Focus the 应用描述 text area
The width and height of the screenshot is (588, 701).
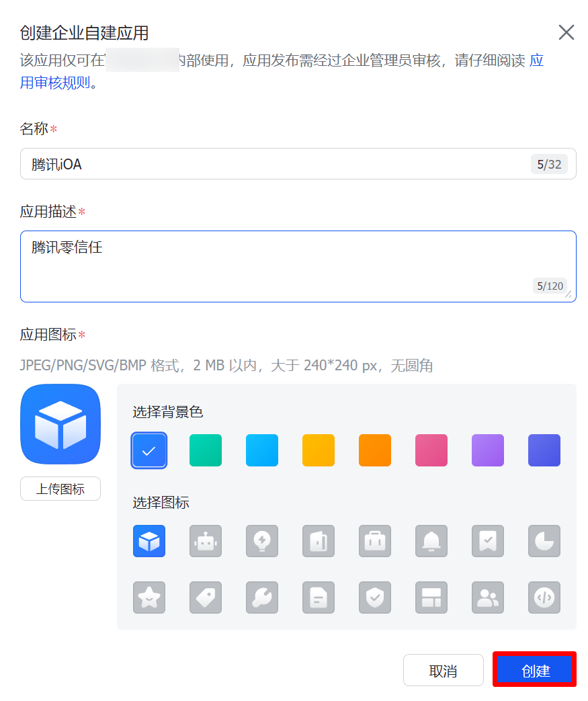tap(298, 266)
